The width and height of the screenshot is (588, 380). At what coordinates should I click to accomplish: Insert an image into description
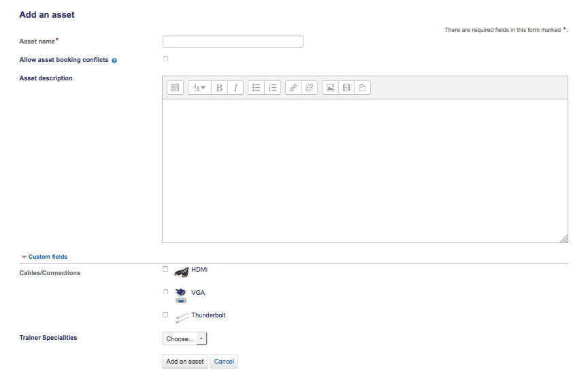(x=330, y=87)
